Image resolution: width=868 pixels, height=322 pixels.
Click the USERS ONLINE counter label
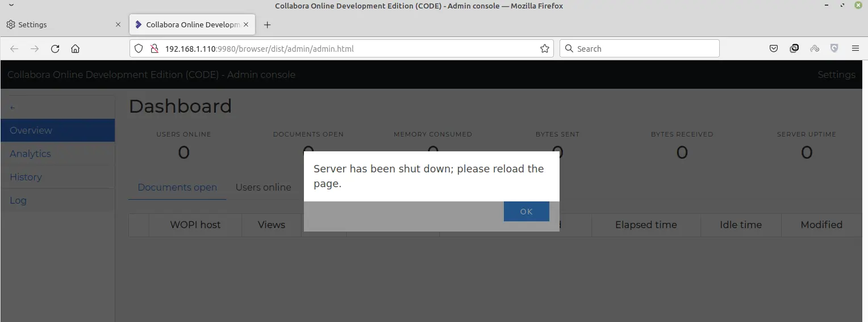(183, 134)
